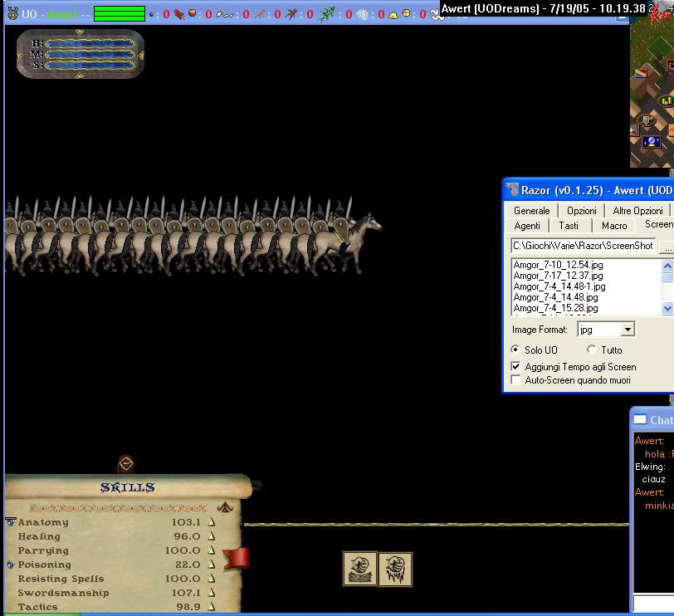Click the UO client icon in the title bar
This screenshot has height=616, width=674.
coord(13,14)
